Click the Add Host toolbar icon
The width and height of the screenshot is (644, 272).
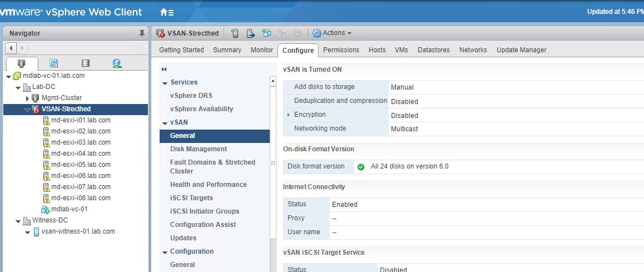click(x=235, y=33)
